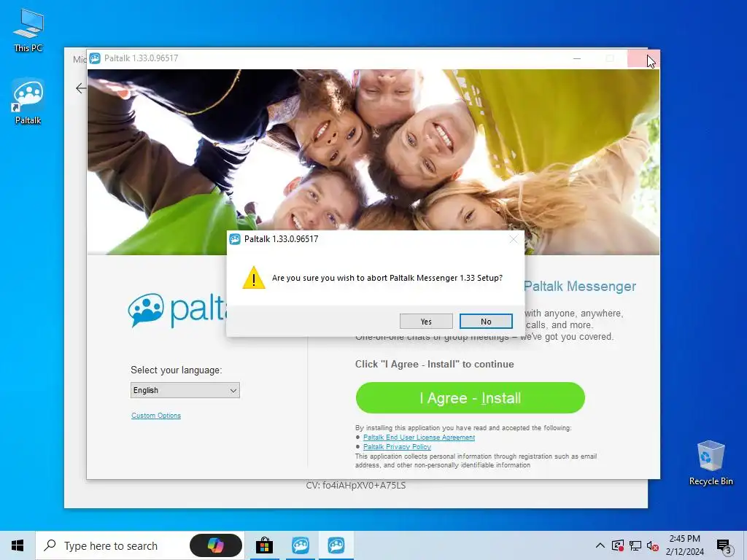Switch to second Paltalk taskbar button
747x560 pixels.
pos(336,545)
